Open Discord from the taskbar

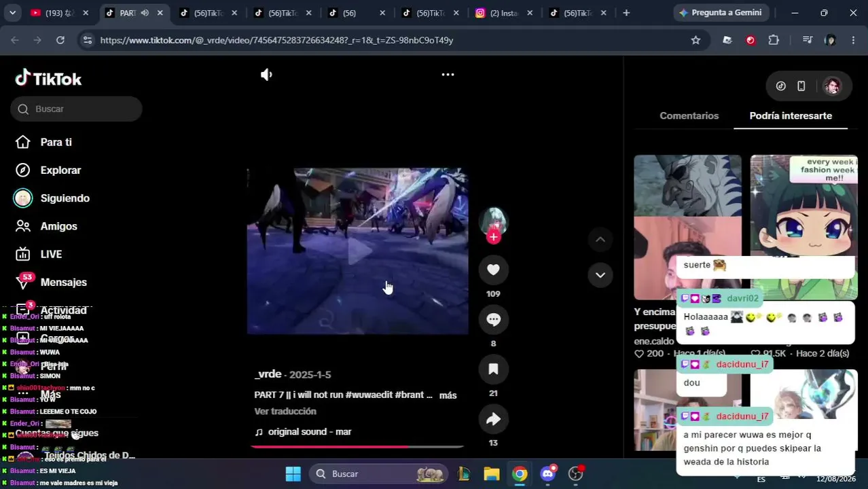[x=547, y=473]
